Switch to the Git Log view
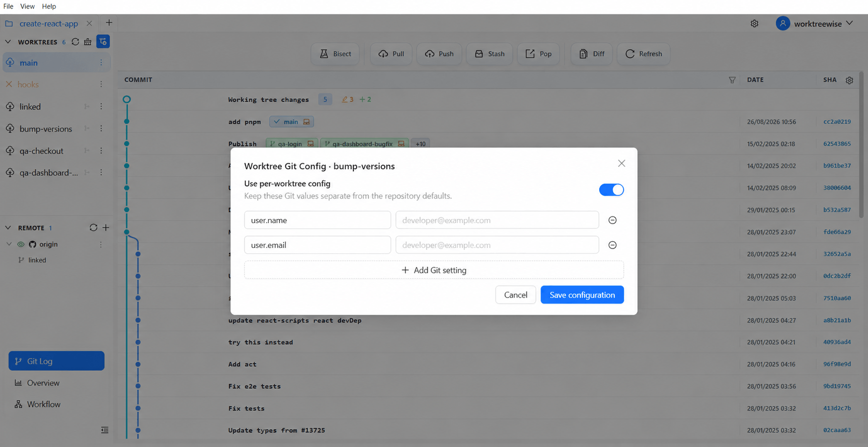868x447 pixels. [56, 361]
